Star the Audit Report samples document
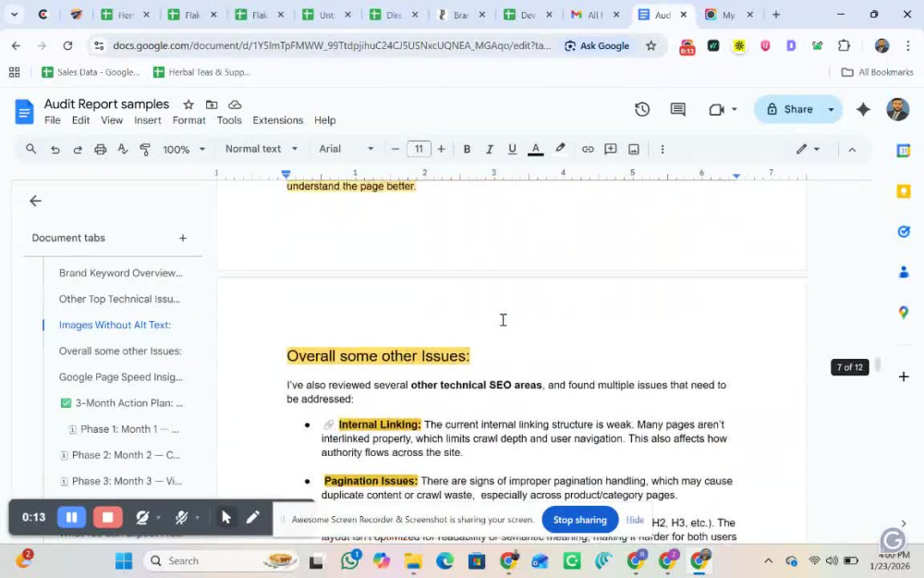Image resolution: width=924 pixels, height=578 pixels. pyautogui.click(x=188, y=105)
